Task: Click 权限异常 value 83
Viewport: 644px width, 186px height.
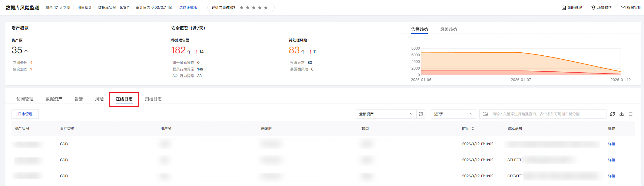Action: pos(310,63)
